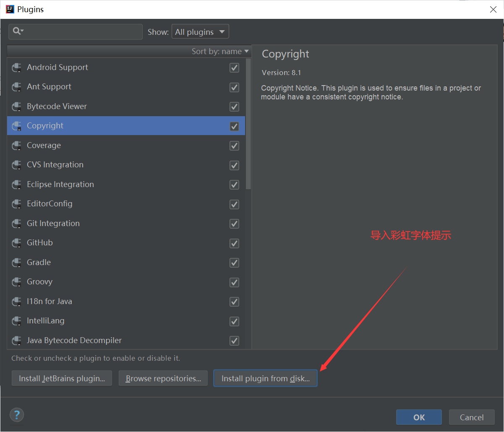Image resolution: width=504 pixels, height=432 pixels.
Task: Select the Groovy list row
Action: point(126,282)
